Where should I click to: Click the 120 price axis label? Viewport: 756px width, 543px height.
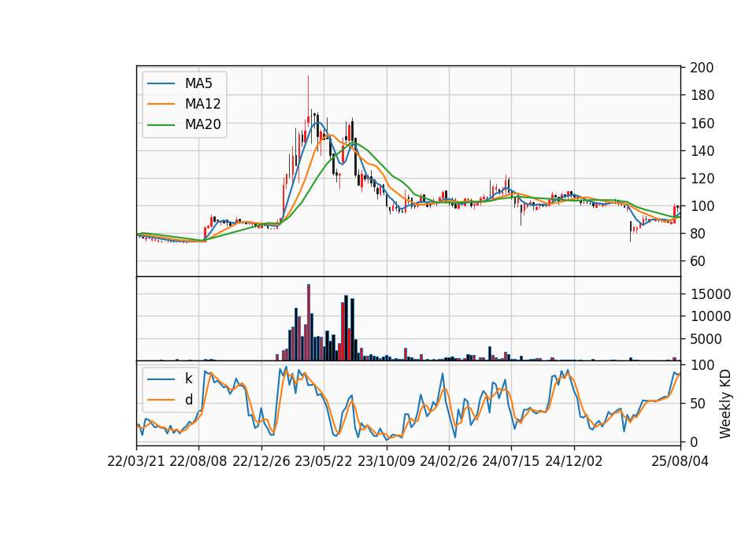[x=702, y=179]
